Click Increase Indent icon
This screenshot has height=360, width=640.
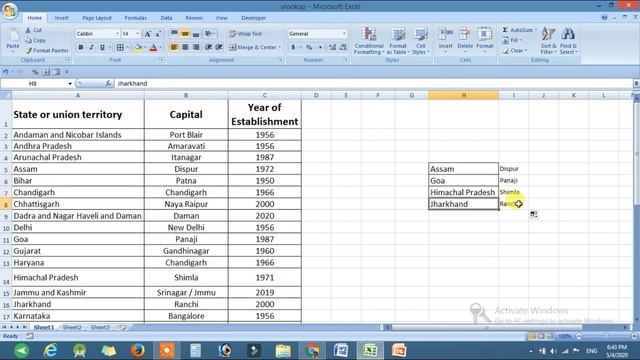pos(219,48)
